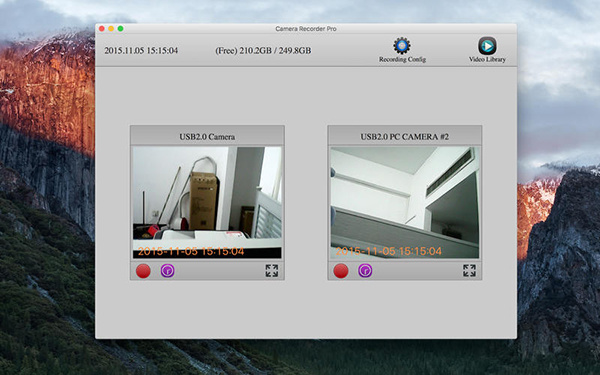
Task: Select the USB2.0 Camera video preview
Action: point(207,202)
